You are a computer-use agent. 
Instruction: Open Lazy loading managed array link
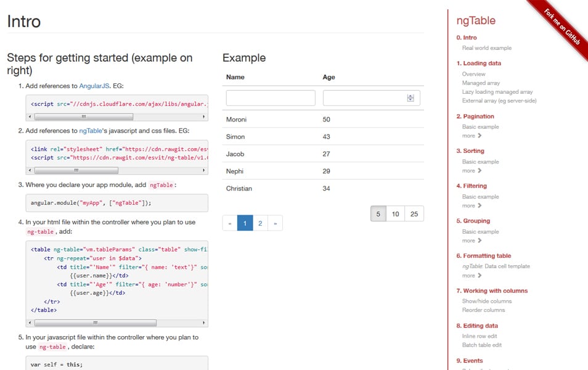coord(497,92)
